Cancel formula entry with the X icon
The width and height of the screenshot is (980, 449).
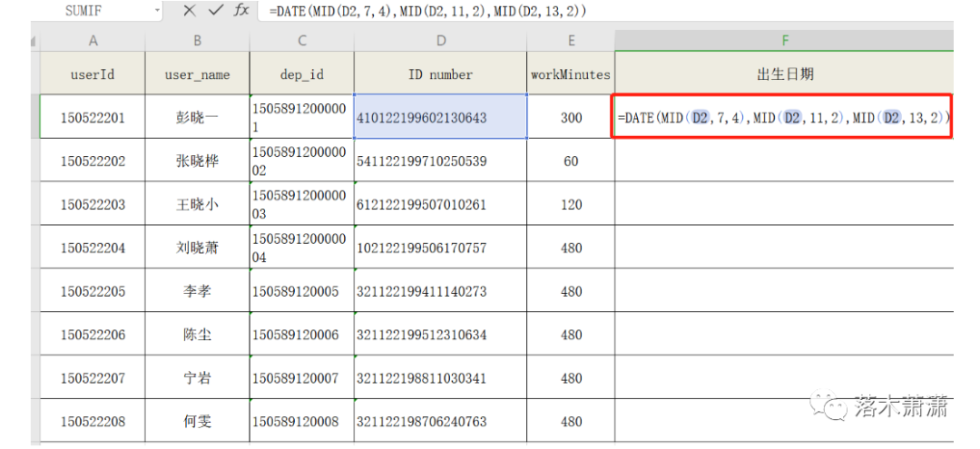pyautogui.click(x=190, y=11)
